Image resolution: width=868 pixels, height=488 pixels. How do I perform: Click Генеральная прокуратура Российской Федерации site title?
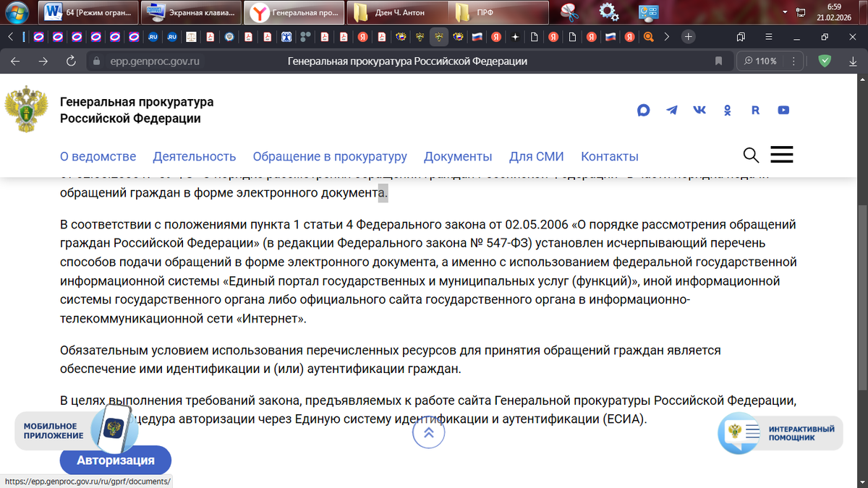pos(137,111)
